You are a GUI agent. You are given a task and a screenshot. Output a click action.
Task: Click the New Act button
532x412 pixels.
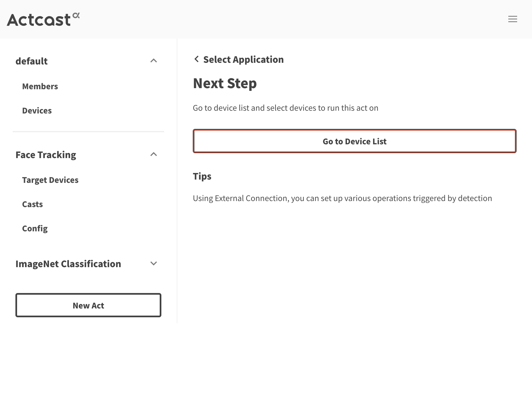(x=88, y=305)
